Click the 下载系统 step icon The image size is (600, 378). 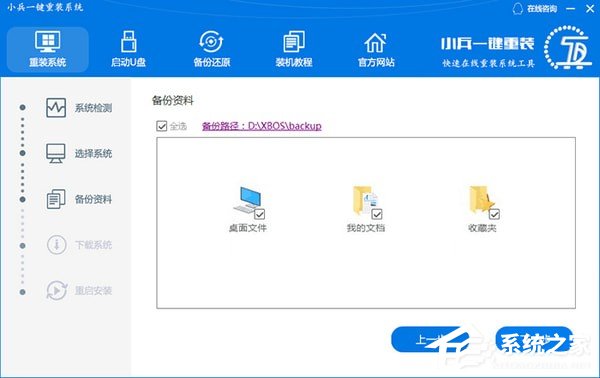56,244
